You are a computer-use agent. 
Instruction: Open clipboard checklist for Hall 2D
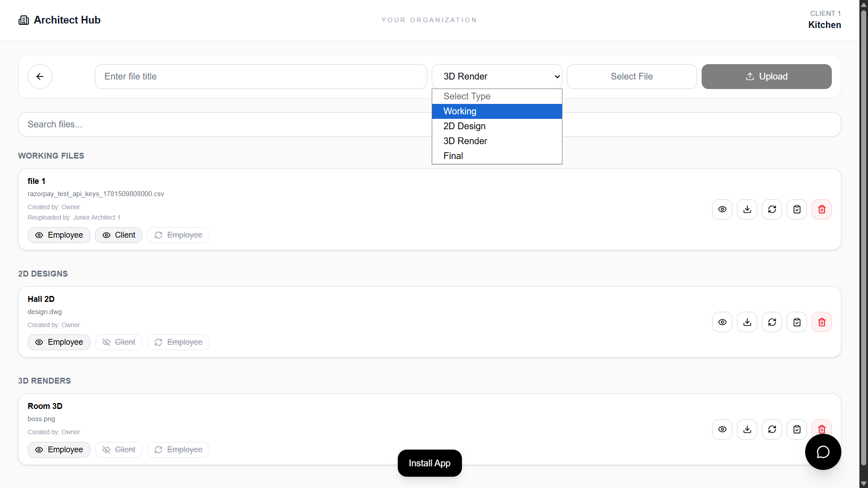point(797,322)
